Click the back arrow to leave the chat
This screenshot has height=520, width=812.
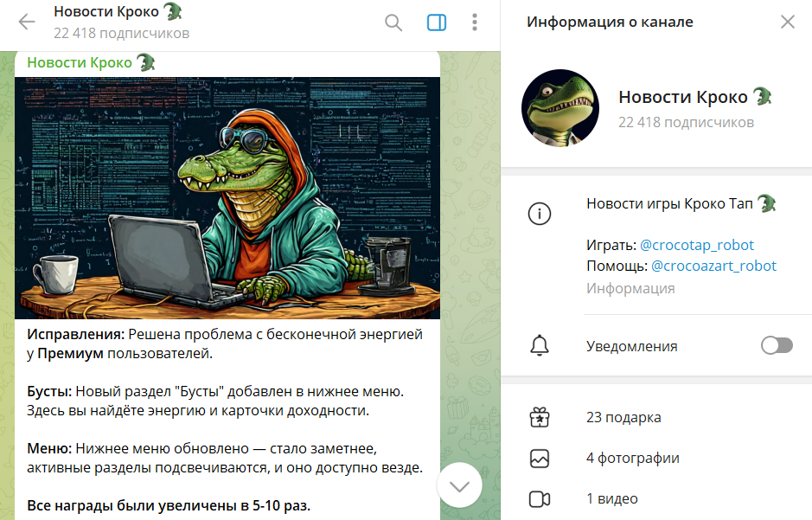[x=26, y=22]
